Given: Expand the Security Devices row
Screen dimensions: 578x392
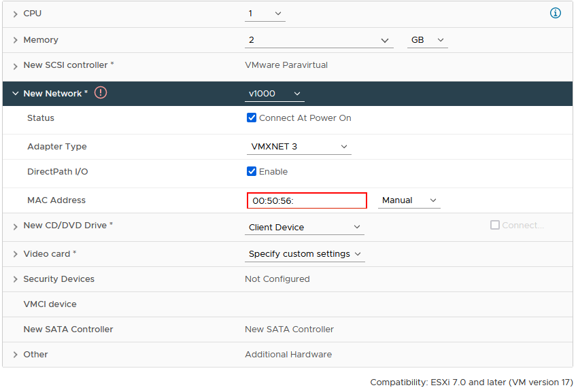Looking at the screenshot, I should 15,279.
